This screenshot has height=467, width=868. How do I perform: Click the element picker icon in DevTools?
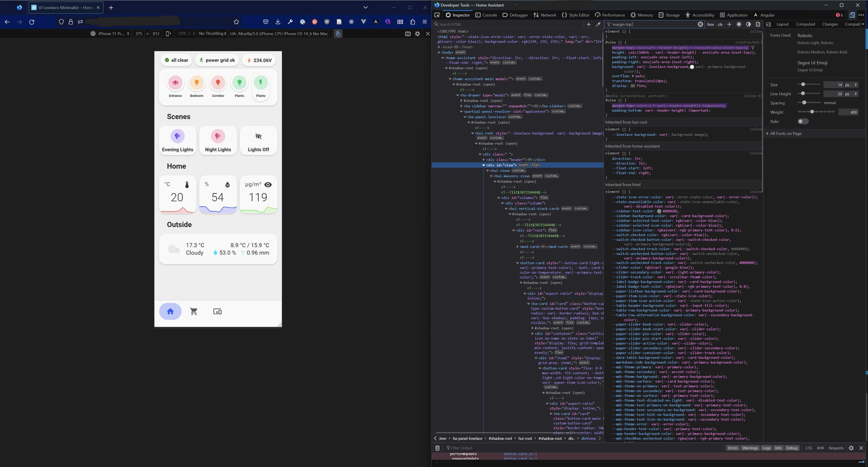coord(437,15)
